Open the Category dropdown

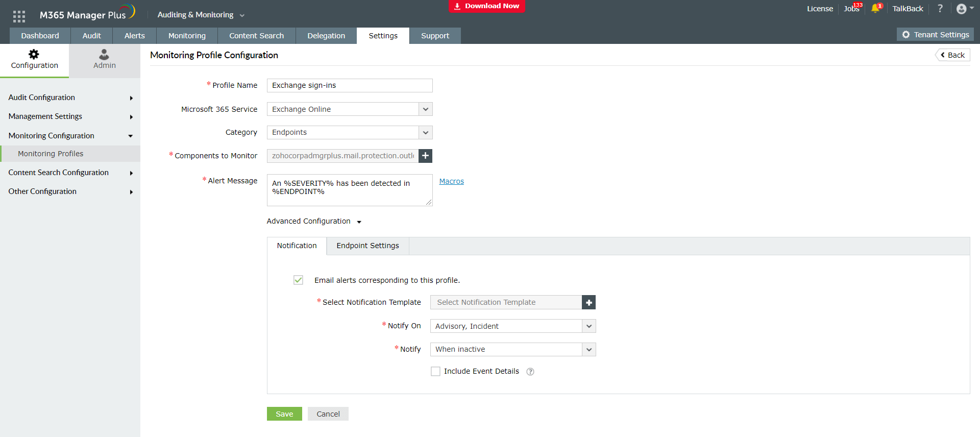click(x=350, y=132)
